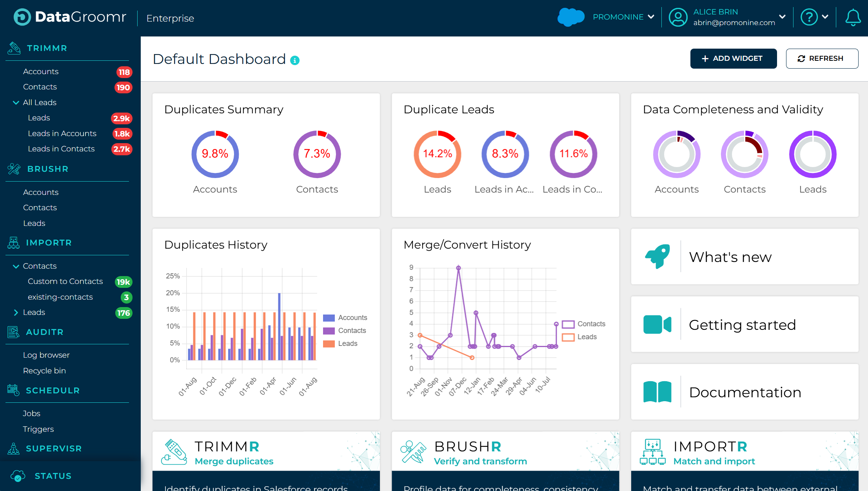Click the notification bell icon
868x491 pixels.
[853, 18]
